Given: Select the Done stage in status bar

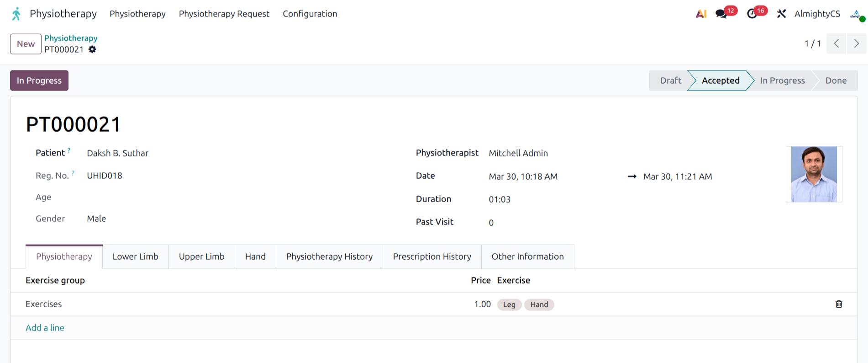Looking at the screenshot, I should click(836, 80).
